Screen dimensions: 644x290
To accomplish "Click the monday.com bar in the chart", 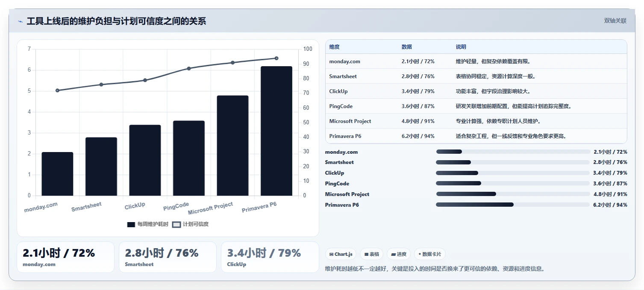I will [x=57, y=174].
